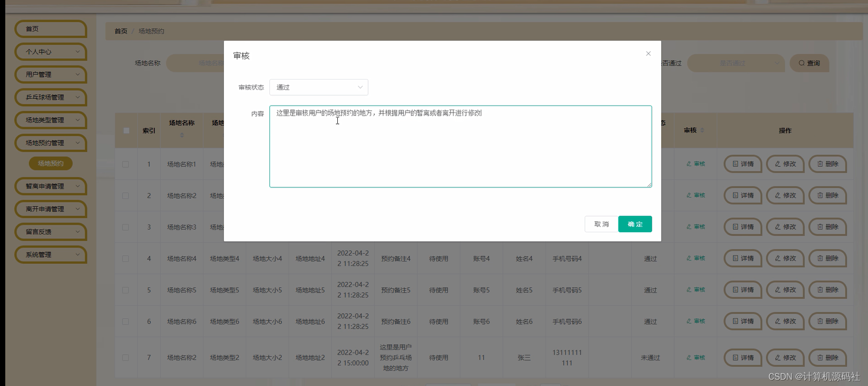Screen dimensions: 868x386
Task: Expand the 离开申请管理 sidebar menu
Action: click(x=50, y=209)
